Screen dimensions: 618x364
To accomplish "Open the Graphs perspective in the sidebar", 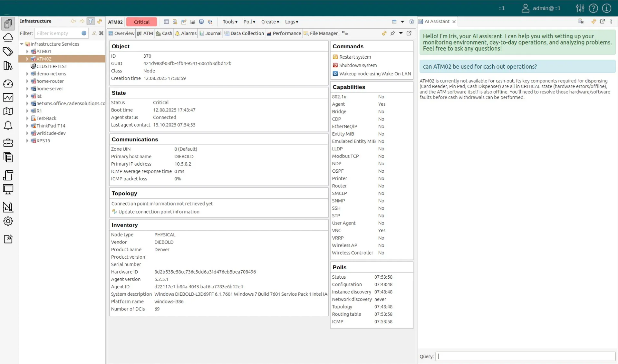I will [8, 97].
